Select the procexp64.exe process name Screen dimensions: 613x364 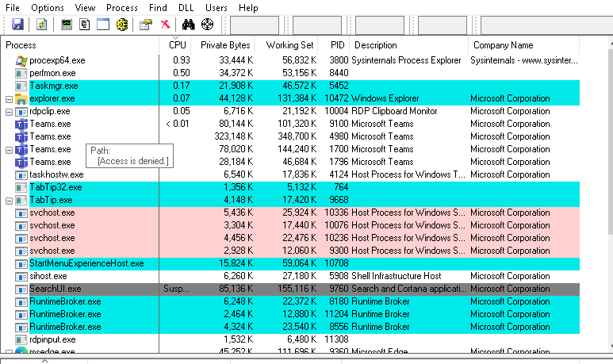(x=57, y=60)
